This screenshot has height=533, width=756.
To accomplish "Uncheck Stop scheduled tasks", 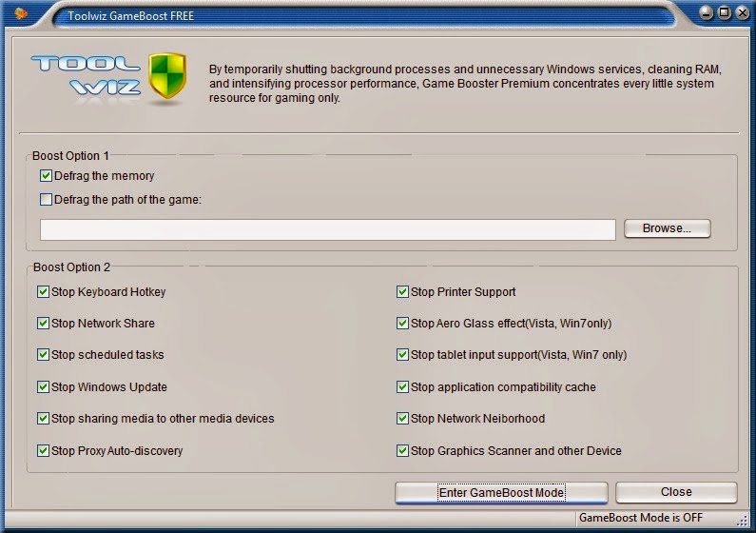I will (43, 355).
